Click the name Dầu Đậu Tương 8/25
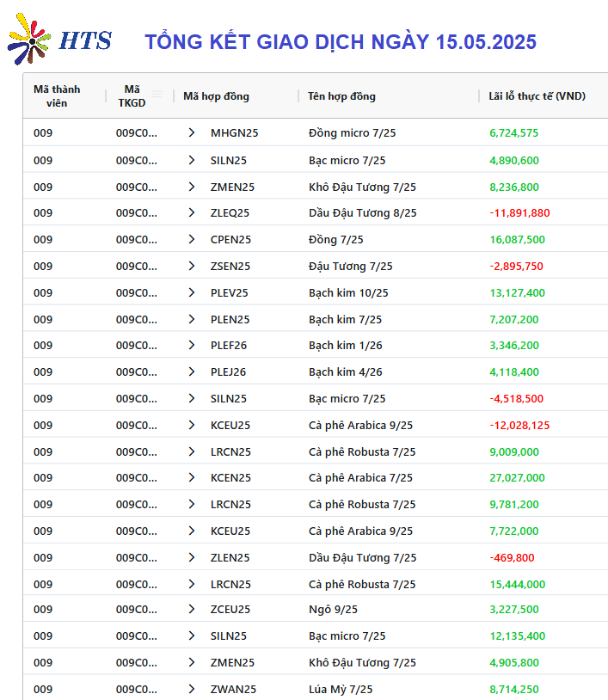This screenshot has width=608, height=700. click(363, 213)
